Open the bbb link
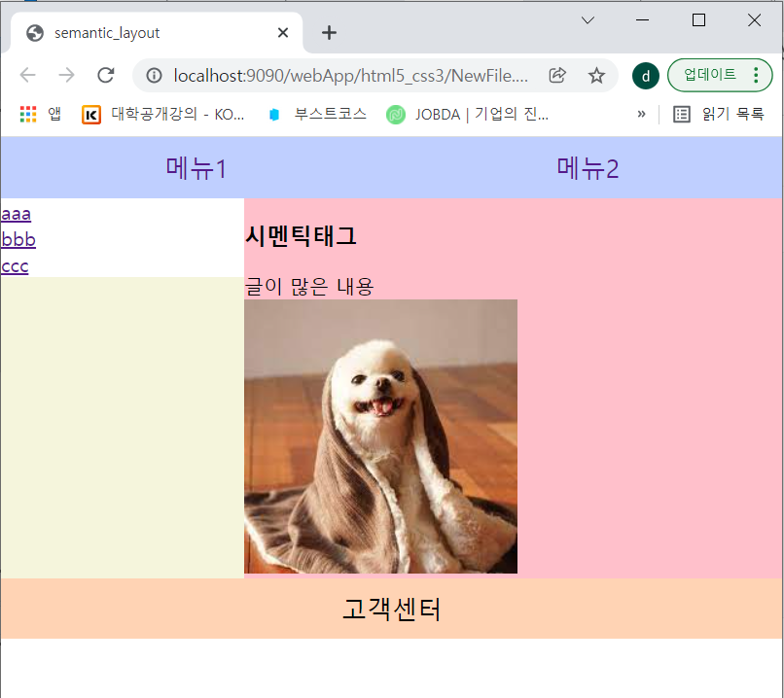 click(18, 240)
